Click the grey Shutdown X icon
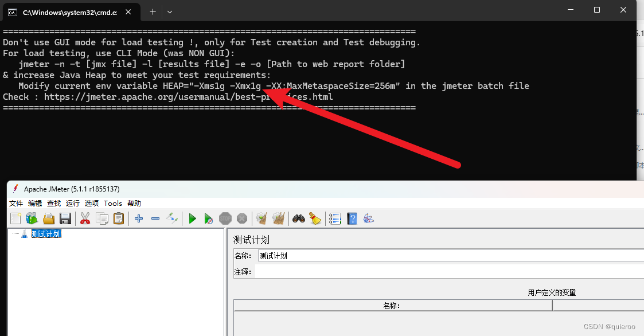644x336 pixels. click(x=242, y=218)
